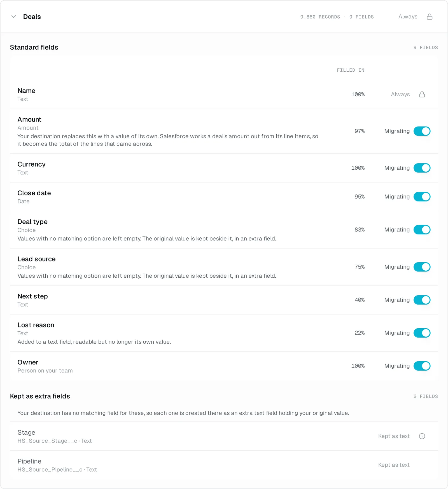Disable the Currency migrating toggle
Image resolution: width=448 pixels, height=489 pixels.
coord(422,168)
